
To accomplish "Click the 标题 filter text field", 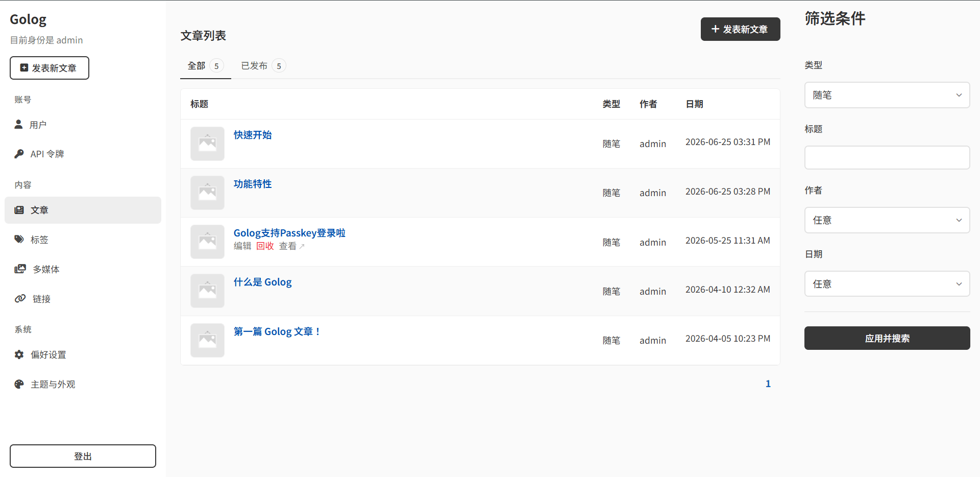I will (x=887, y=158).
